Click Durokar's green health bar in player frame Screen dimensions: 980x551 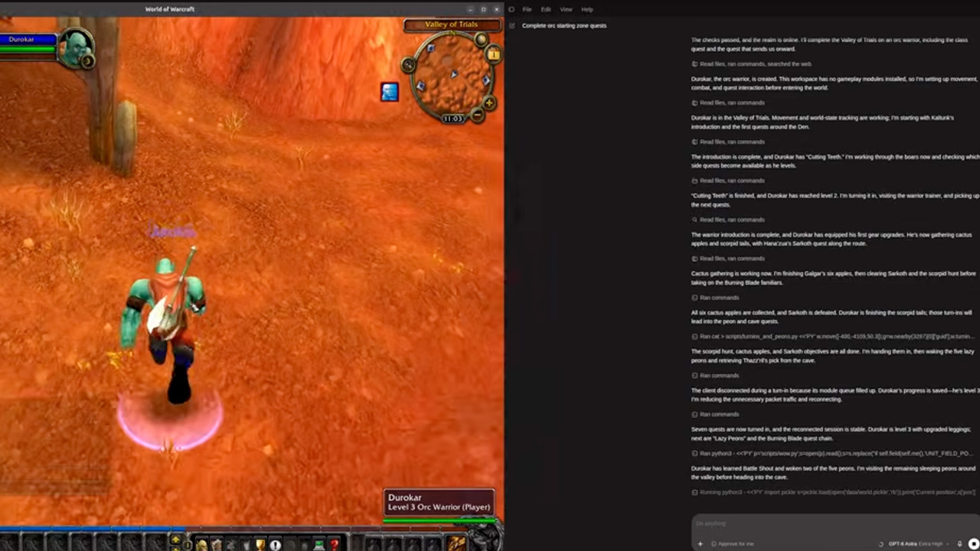click(28, 50)
